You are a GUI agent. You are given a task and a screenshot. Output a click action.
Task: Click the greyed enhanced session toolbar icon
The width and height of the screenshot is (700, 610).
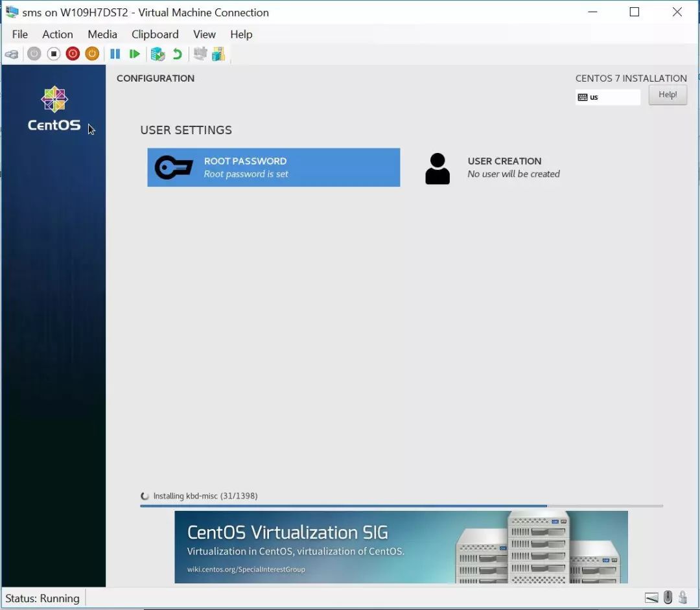[x=200, y=54]
